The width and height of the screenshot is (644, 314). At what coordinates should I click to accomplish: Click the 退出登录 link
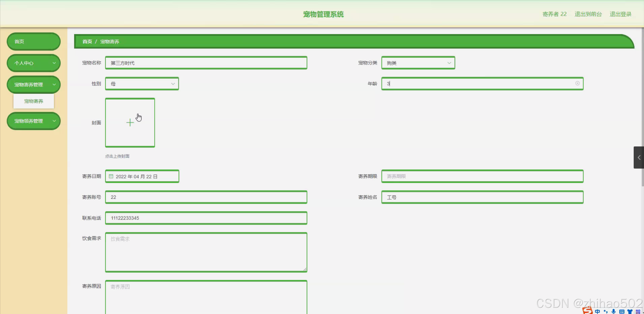620,14
